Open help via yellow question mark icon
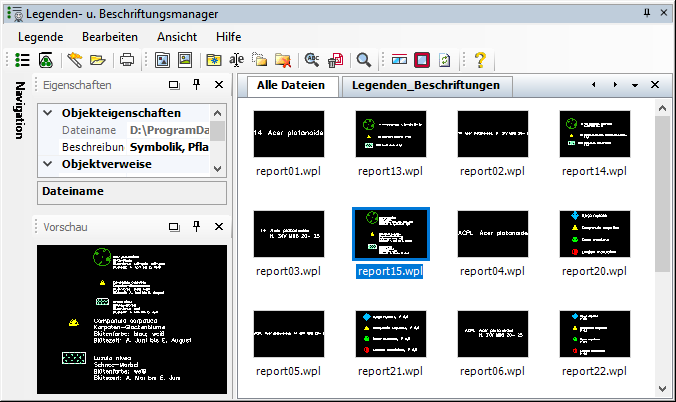 480,60
